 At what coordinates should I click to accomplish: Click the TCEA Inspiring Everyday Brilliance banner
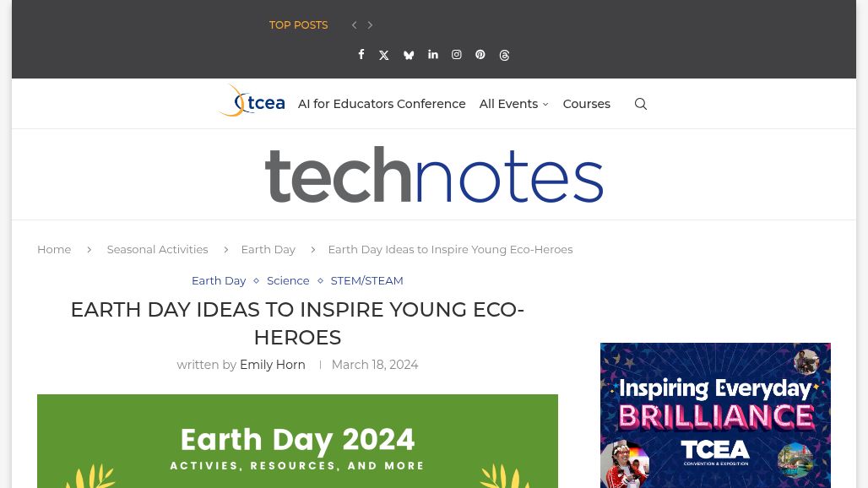coord(715,415)
